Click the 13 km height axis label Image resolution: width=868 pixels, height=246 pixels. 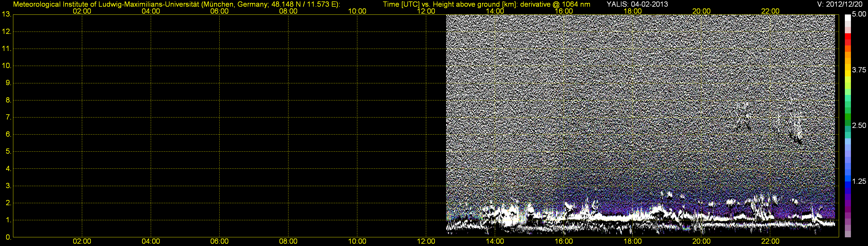[x=6, y=14]
